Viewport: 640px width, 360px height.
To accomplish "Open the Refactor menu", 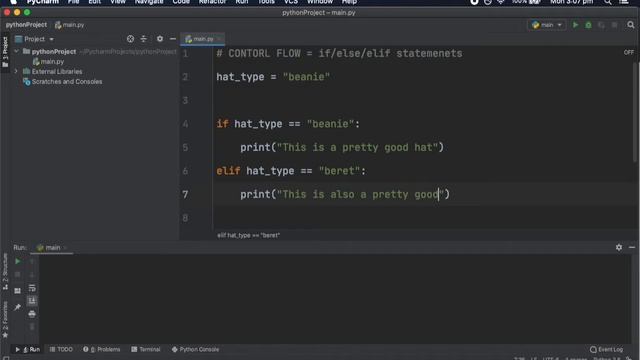I will [x=212, y=2].
